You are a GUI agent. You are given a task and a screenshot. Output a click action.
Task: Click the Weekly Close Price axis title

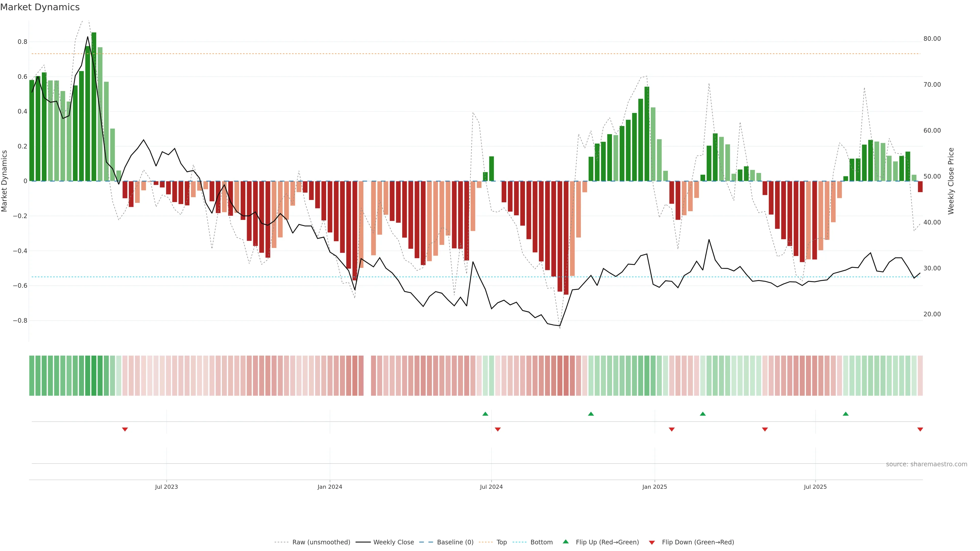click(x=951, y=181)
